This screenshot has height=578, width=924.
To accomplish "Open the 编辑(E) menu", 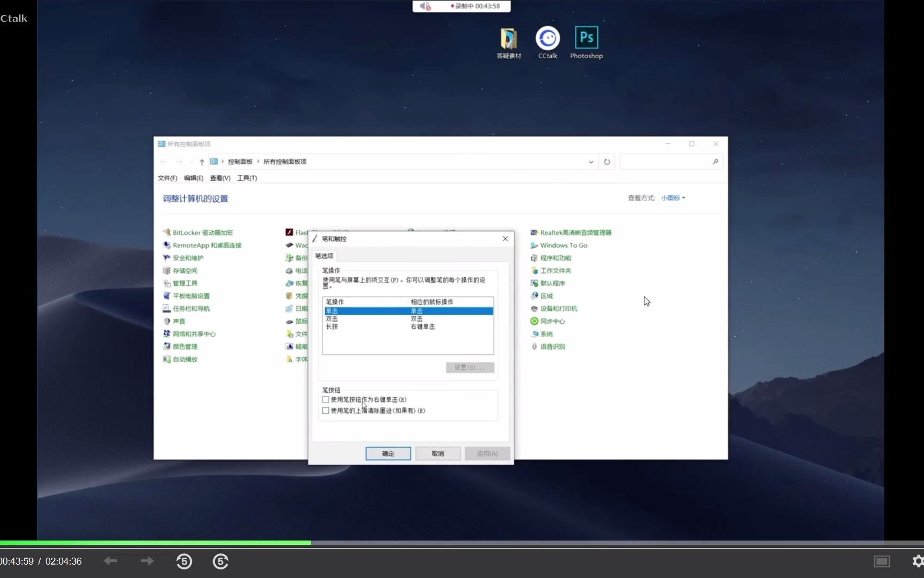I will tap(194, 178).
